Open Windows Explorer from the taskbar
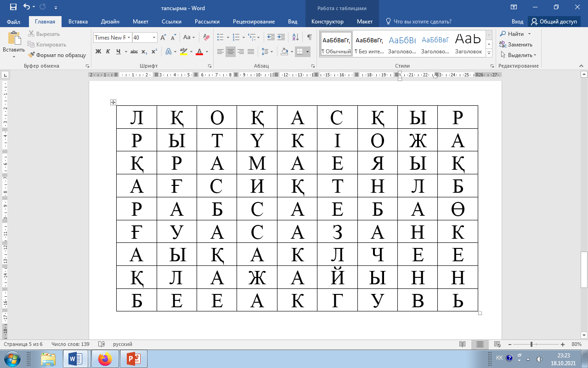This screenshot has height=368, width=588. click(48, 359)
